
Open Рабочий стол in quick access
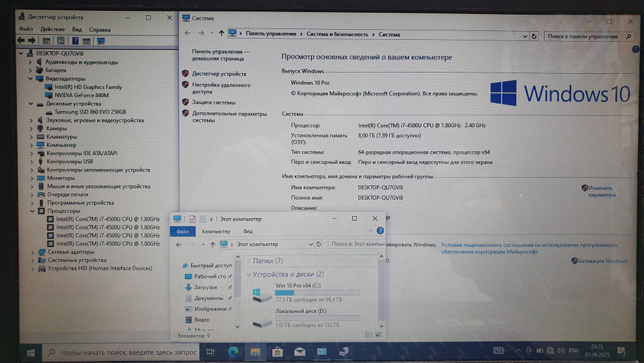(x=210, y=276)
